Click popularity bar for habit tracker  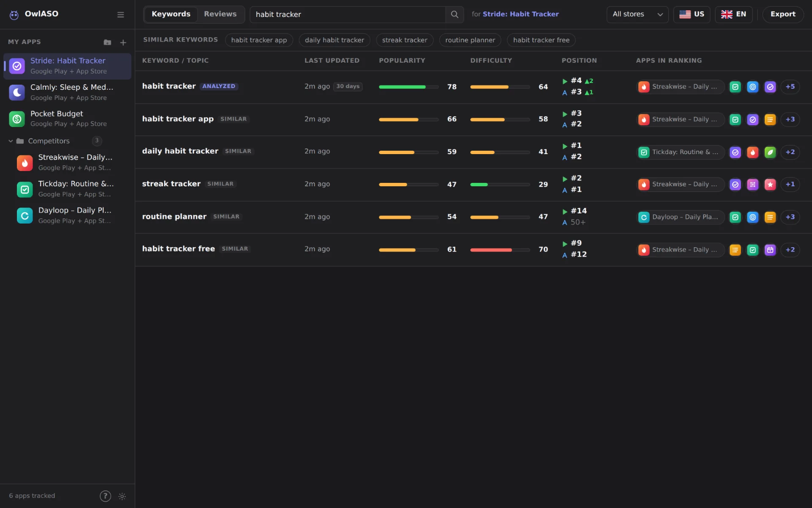pyautogui.click(x=409, y=87)
